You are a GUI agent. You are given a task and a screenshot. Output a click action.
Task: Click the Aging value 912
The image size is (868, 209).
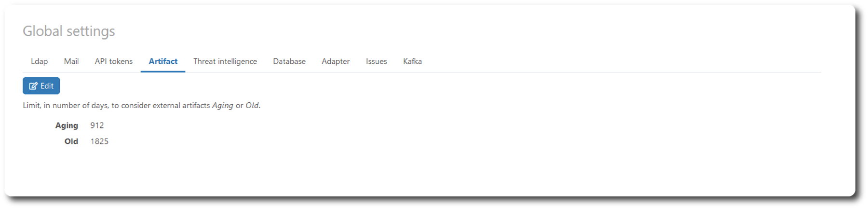pos(97,125)
